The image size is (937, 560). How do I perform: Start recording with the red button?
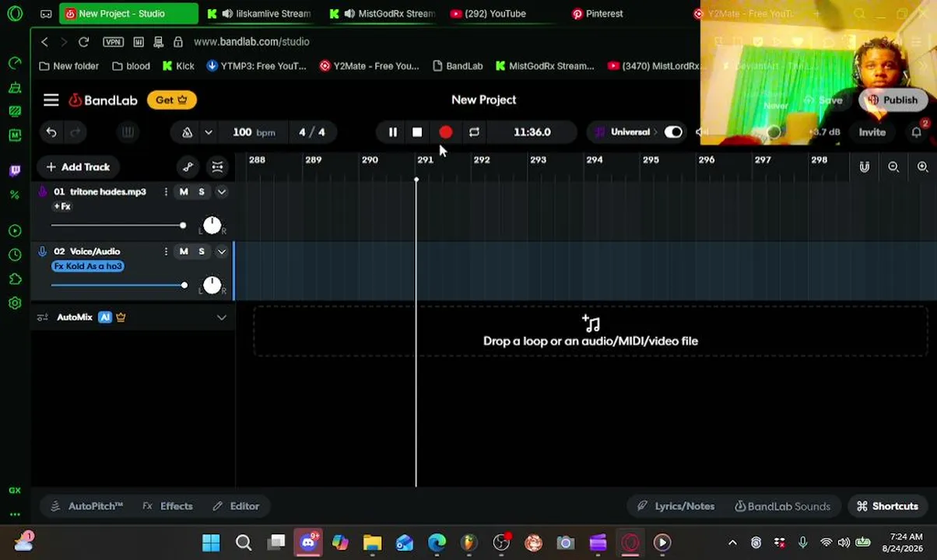[445, 132]
